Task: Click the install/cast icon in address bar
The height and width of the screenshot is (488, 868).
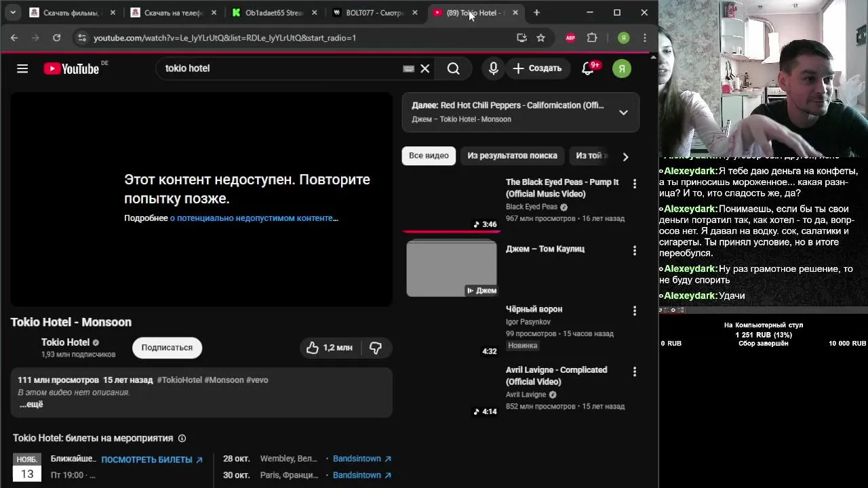Action: [521, 38]
